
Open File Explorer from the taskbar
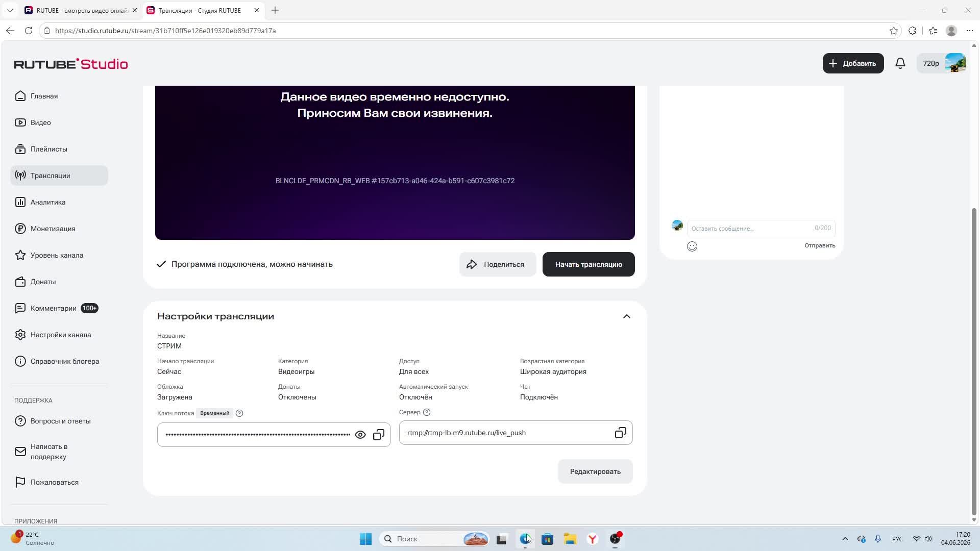[570, 539]
